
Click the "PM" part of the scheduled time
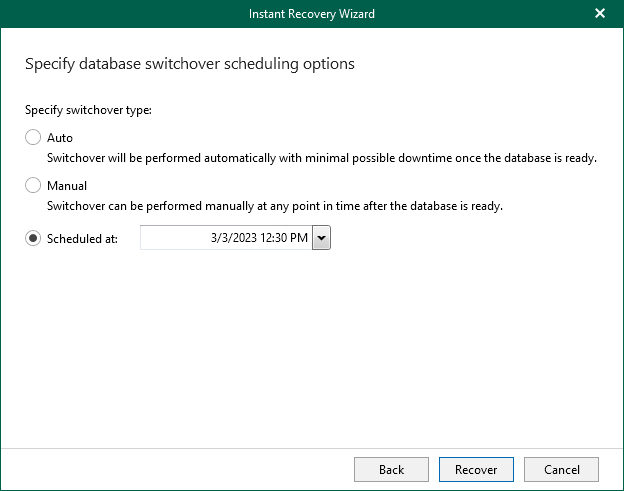click(300, 238)
